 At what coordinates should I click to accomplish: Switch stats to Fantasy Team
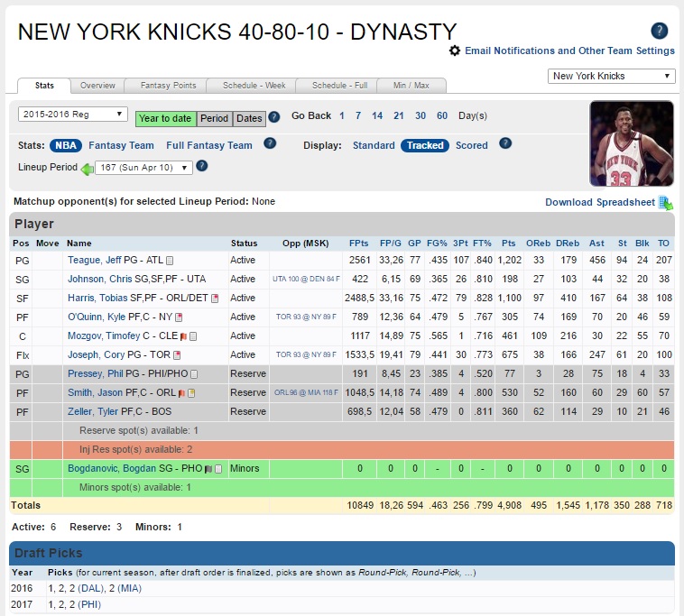pos(121,145)
